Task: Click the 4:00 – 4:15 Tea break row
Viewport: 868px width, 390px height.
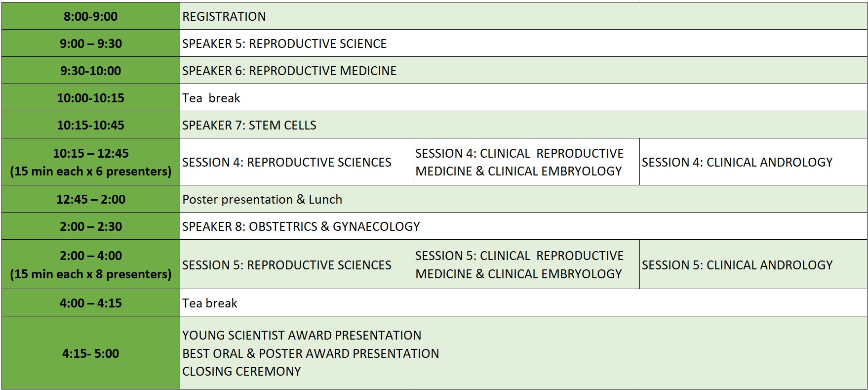Action: (210, 303)
